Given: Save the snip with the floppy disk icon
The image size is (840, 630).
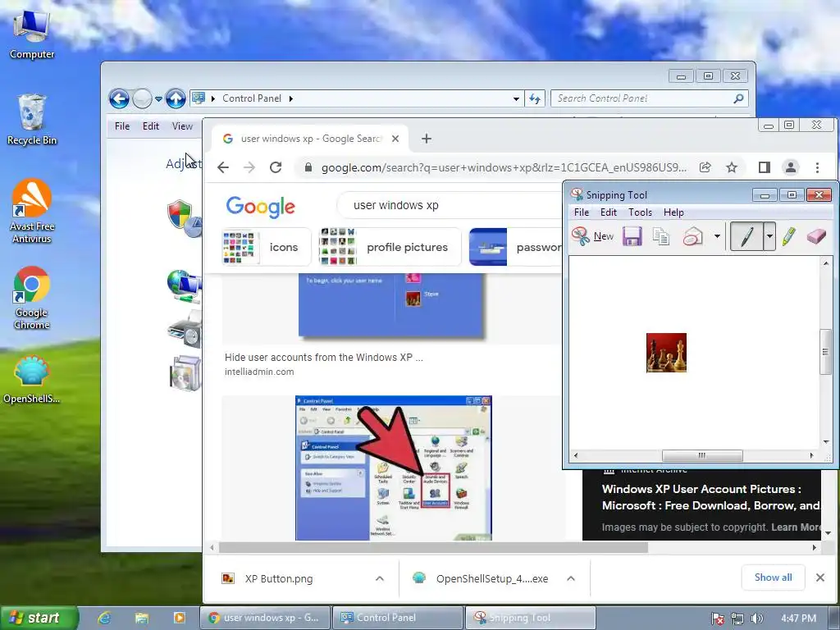Looking at the screenshot, I should coord(632,236).
